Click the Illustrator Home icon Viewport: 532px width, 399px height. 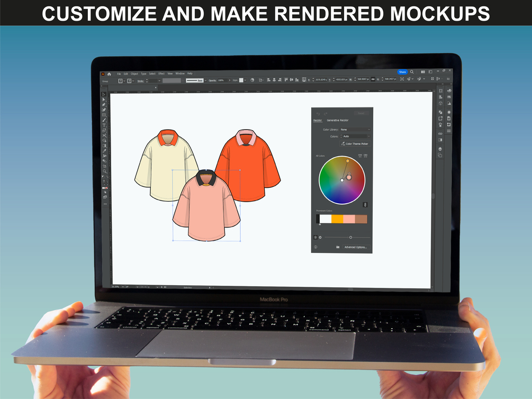pos(109,74)
